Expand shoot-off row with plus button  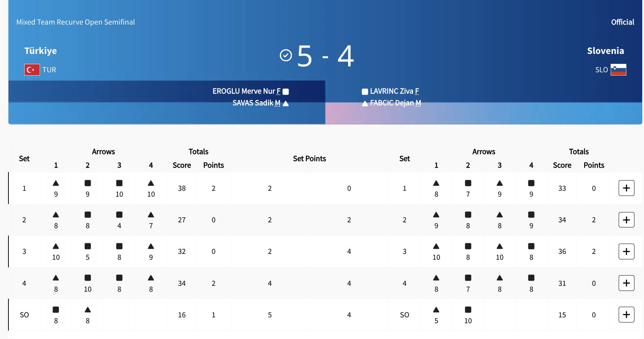click(x=626, y=315)
